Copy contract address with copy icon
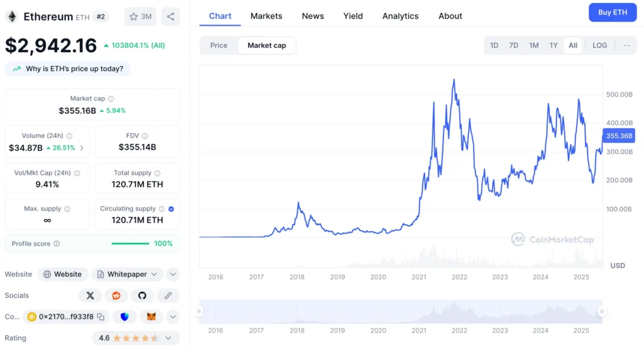Image resolution: width=644 pixels, height=349 pixels. click(101, 317)
